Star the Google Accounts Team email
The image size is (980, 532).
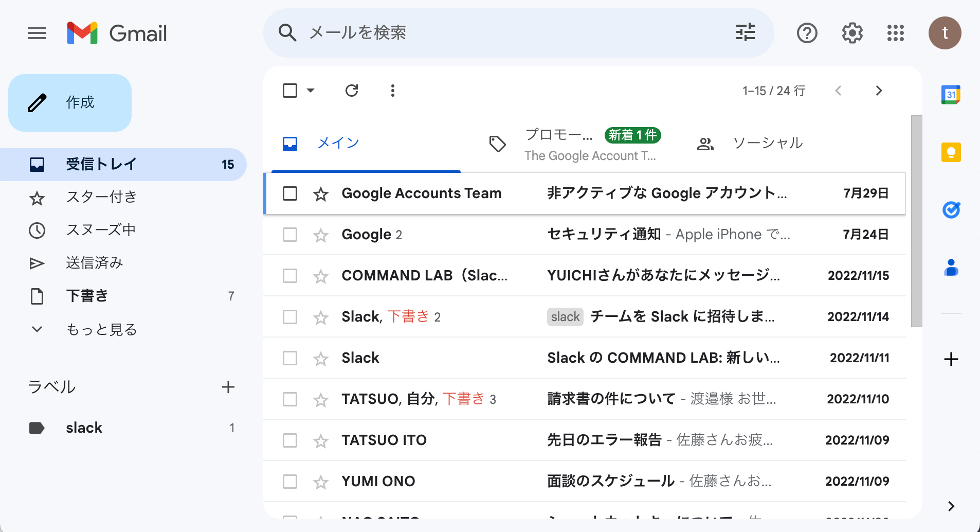[321, 194]
